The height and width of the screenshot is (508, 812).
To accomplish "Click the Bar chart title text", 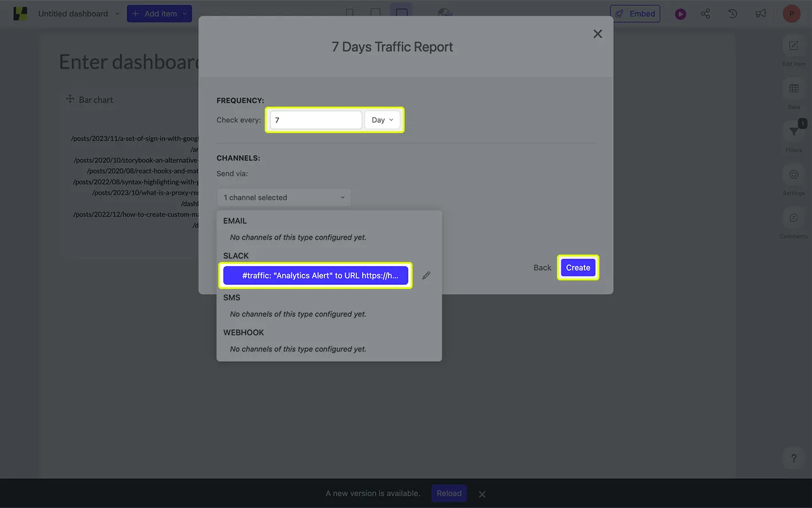I will [x=96, y=100].
